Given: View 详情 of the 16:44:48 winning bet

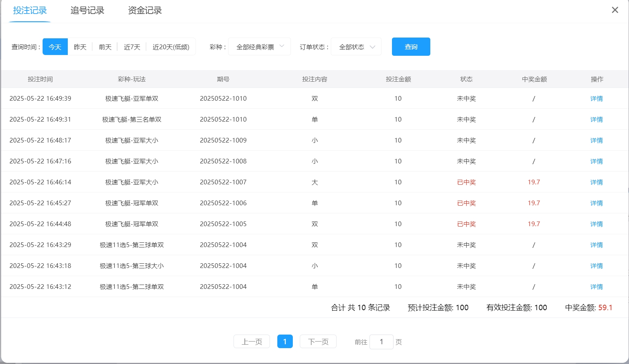Looking at the screenshot, I should (x=596, y=224).
